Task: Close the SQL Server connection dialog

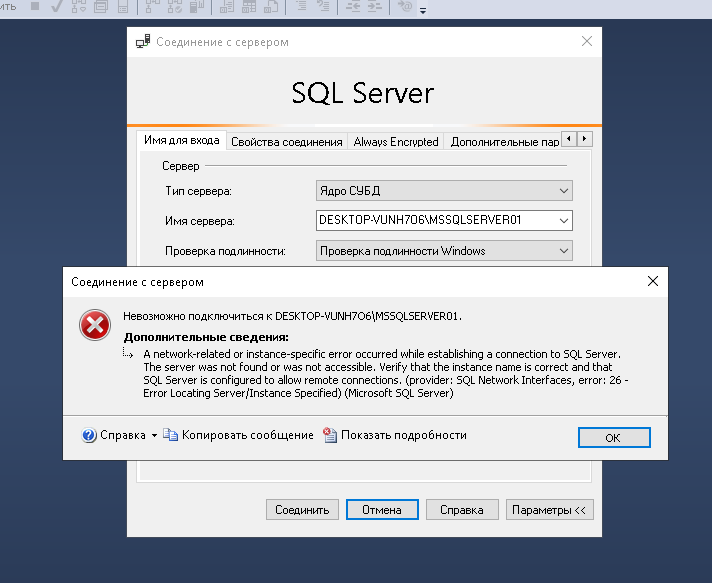Action: coord(587,41)
